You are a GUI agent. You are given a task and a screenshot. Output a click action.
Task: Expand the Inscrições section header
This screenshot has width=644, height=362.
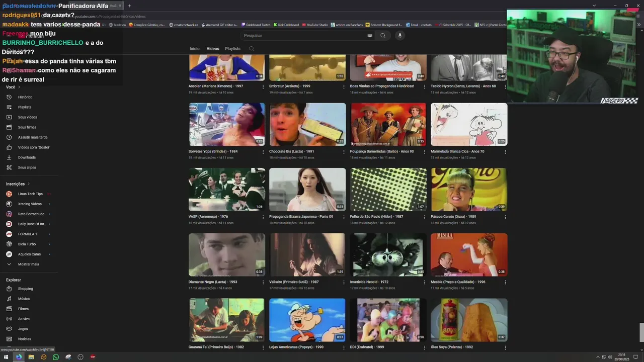click(18, 184)
